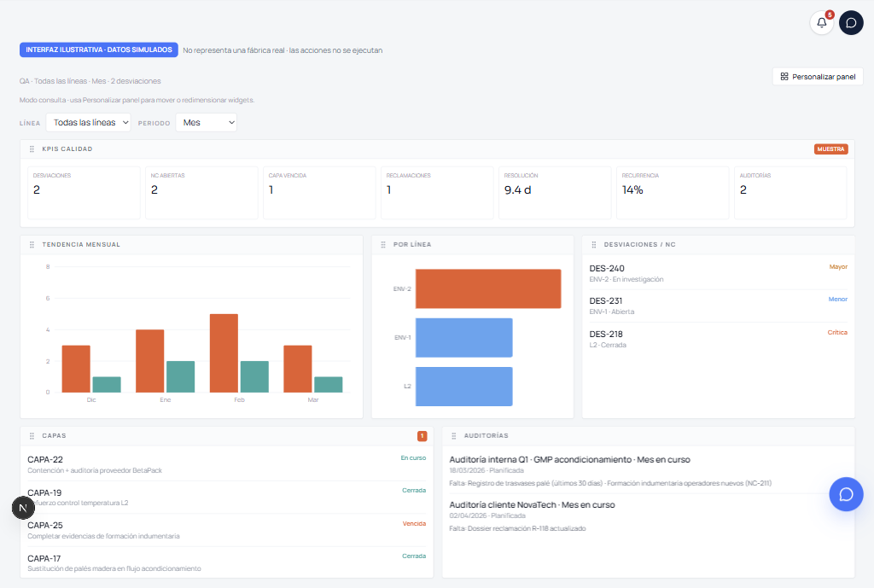Click the Personalizar panel button
This screenshot has width=874, height=588.
[818, 76]
